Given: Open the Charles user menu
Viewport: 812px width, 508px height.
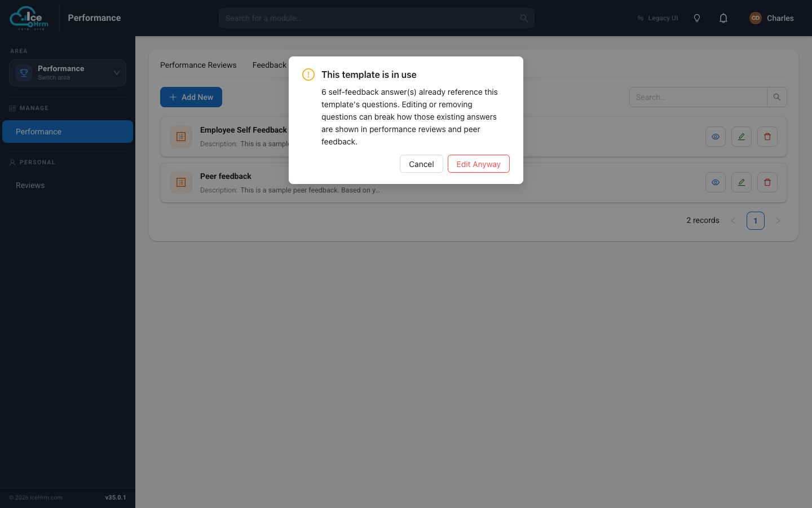Looking at the screenshot, I should 771,18.
